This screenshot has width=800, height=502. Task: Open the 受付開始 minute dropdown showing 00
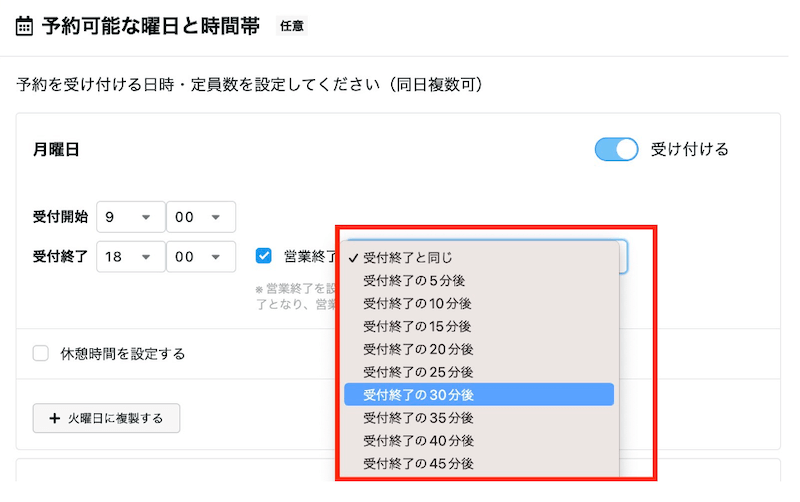pyautogui.click(x=200, y=217)
